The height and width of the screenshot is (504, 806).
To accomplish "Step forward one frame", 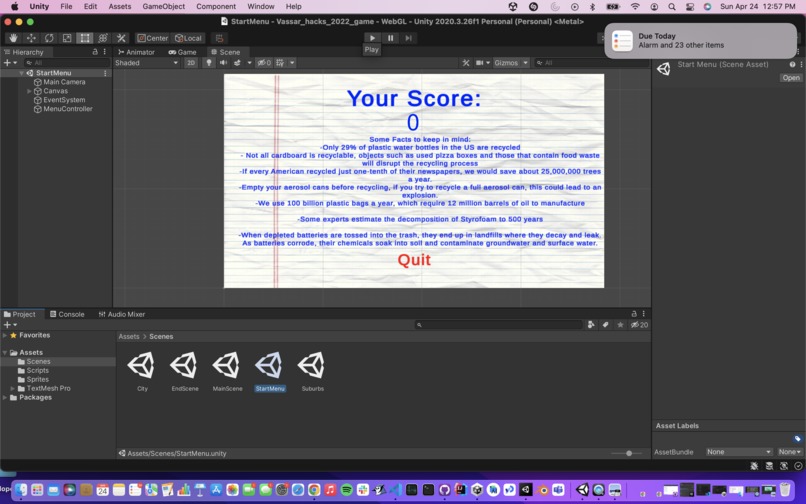I will click(408, 38).
